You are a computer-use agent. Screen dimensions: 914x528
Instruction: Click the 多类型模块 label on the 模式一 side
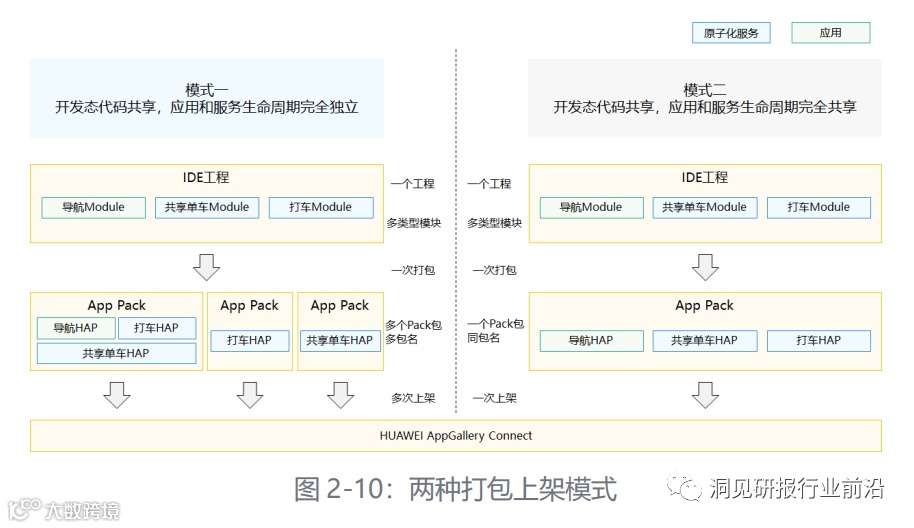click(x=414, y=223)
